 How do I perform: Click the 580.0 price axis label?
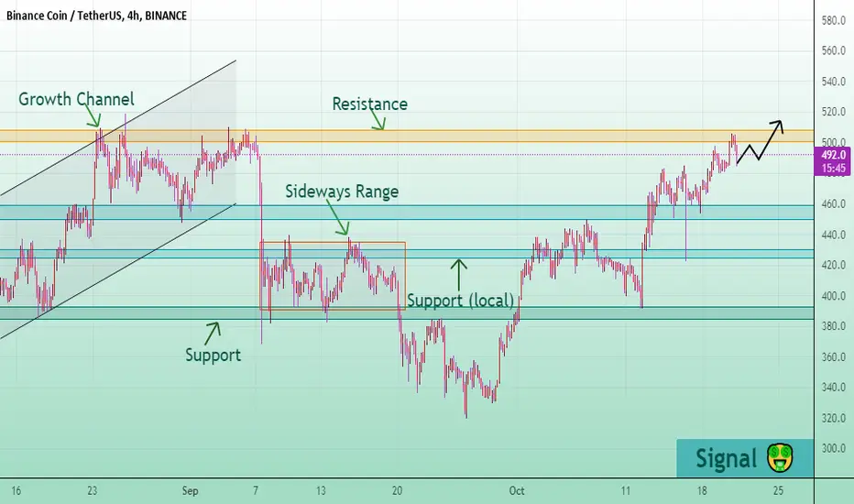(833, 21)
